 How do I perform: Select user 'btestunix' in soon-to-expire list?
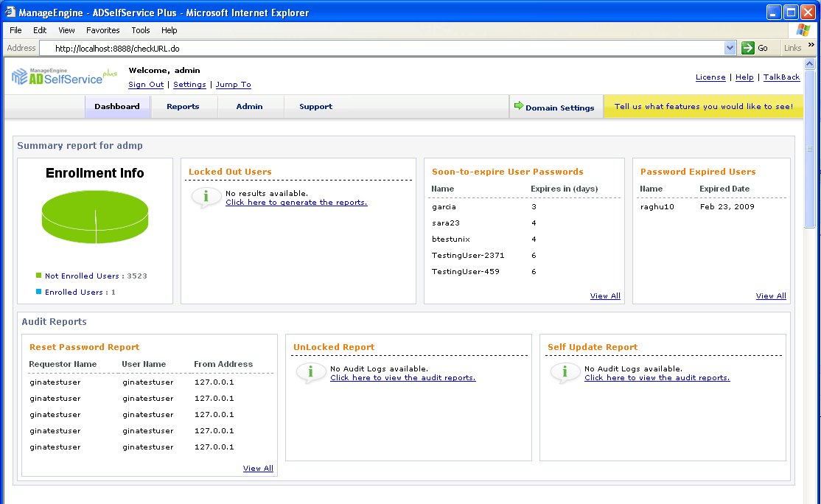tap(451, 239)
